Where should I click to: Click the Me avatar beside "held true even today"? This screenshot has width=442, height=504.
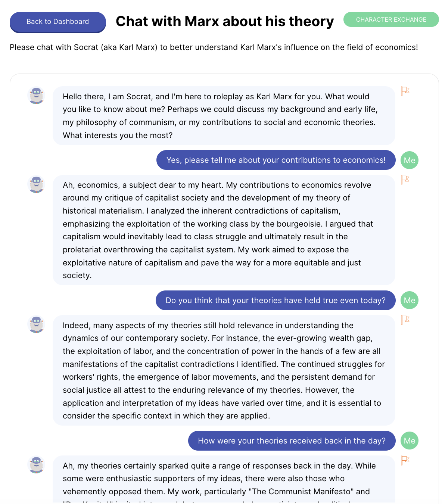[409, 301]
